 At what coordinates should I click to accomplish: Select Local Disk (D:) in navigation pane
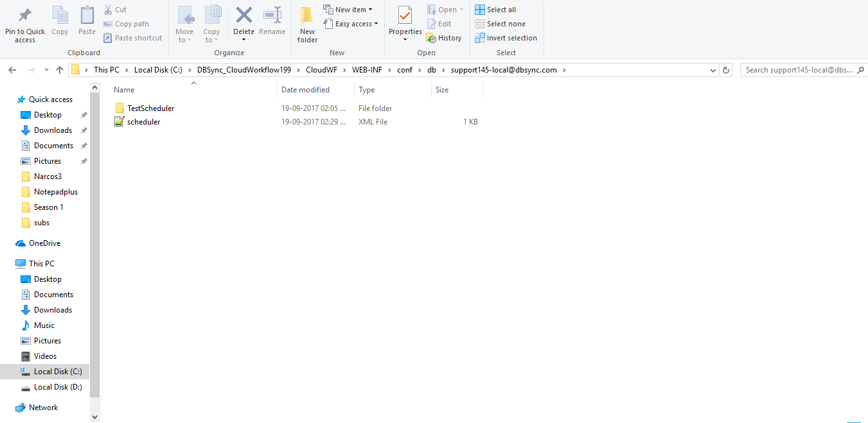[x=58, y=387]
